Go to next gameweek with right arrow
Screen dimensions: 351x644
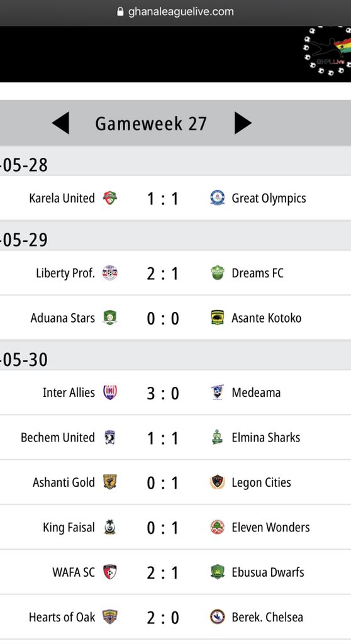tap(243, 123)
